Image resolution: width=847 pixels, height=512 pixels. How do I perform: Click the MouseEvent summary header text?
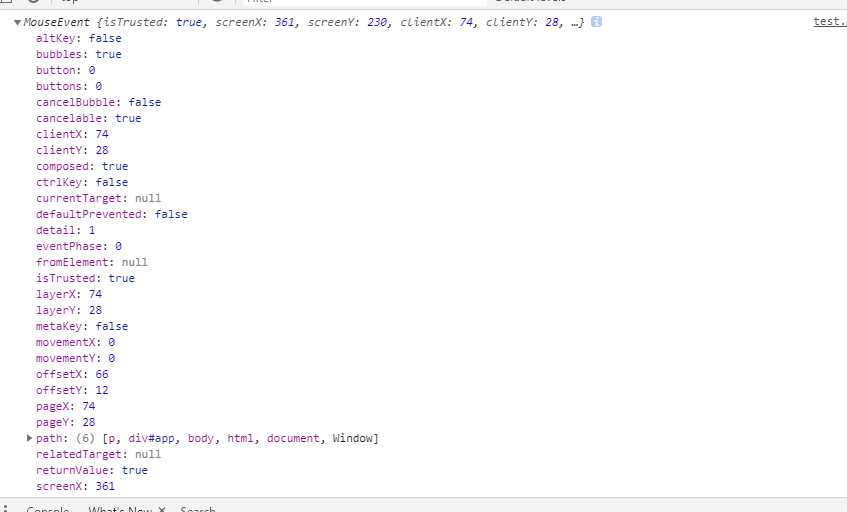tap(304, 22)
